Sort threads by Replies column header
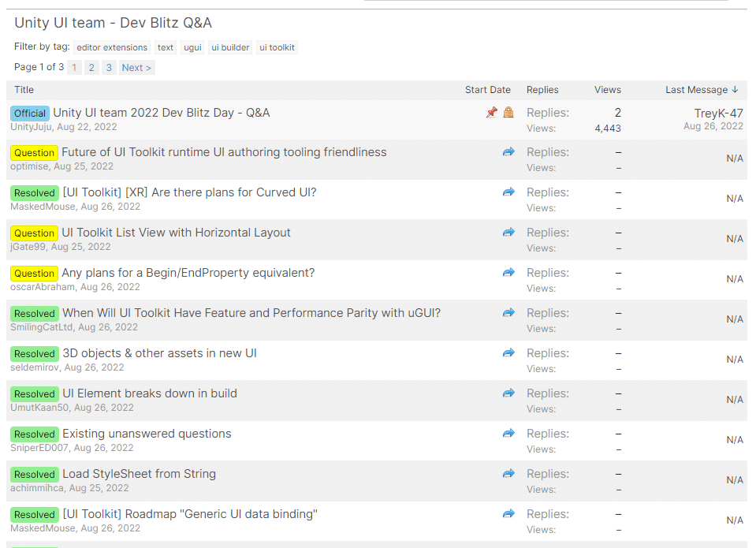 coord(542,90)
